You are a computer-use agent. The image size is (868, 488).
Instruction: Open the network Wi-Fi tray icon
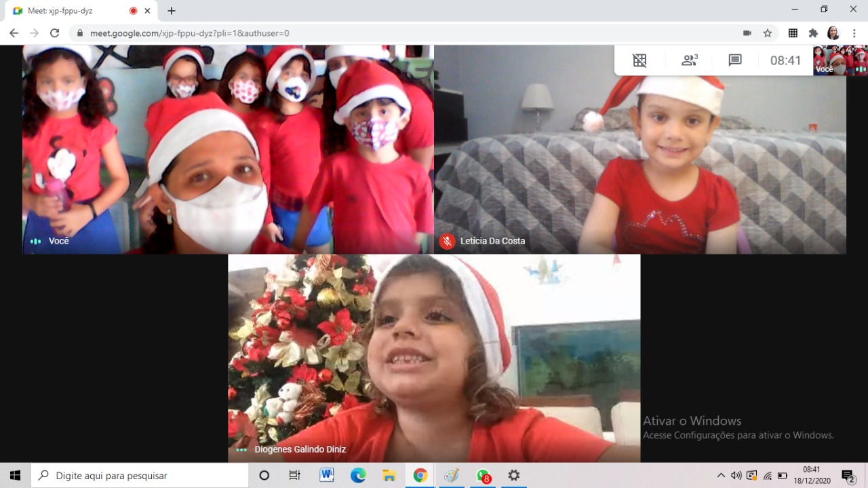click(x=768, y=476)
